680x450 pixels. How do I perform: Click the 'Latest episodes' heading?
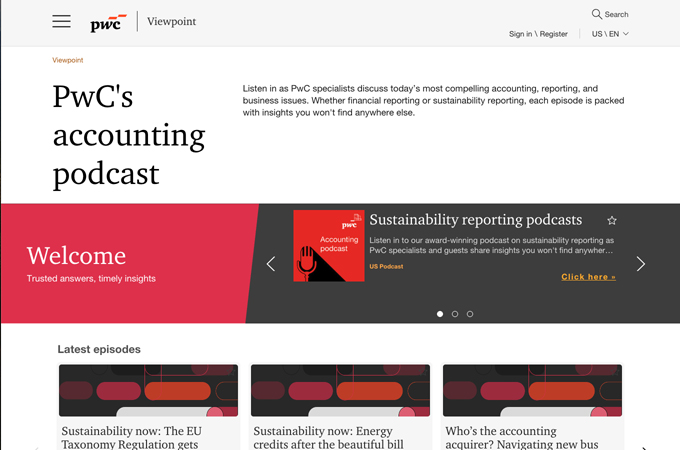[99, 349]
